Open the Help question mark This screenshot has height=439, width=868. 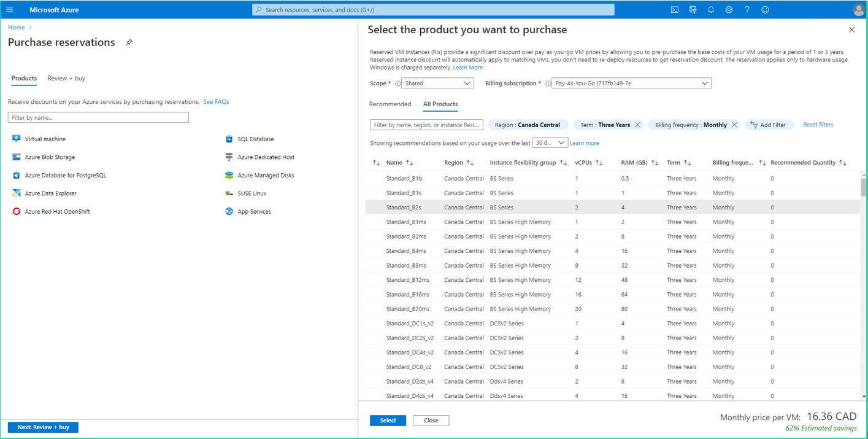[x=747, y=10]
